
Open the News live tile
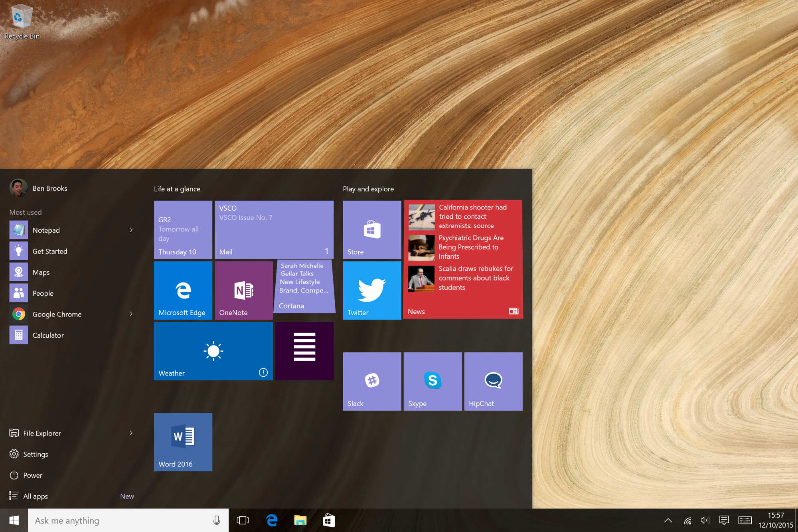point(463,259)
